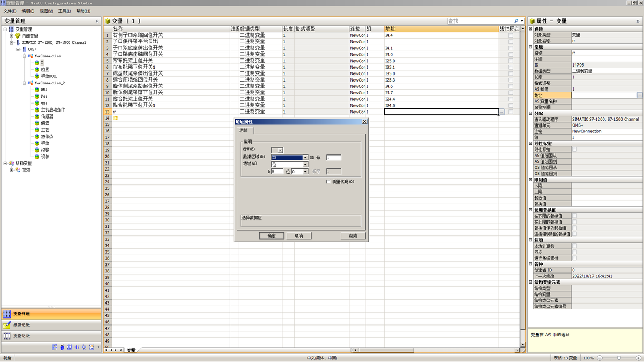Check 本地计算机 option in properties

pyautogui.click(x=574, y=246)
